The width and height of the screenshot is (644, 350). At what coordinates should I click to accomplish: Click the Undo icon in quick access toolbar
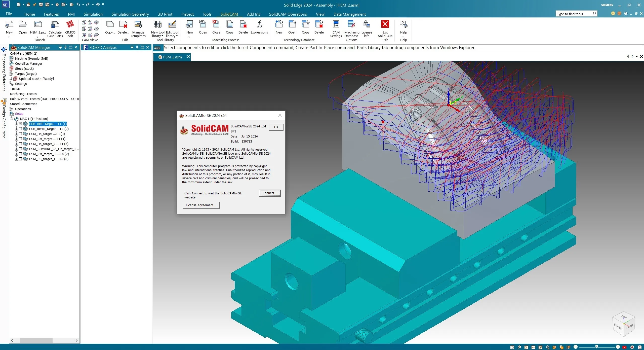[78, 5]
